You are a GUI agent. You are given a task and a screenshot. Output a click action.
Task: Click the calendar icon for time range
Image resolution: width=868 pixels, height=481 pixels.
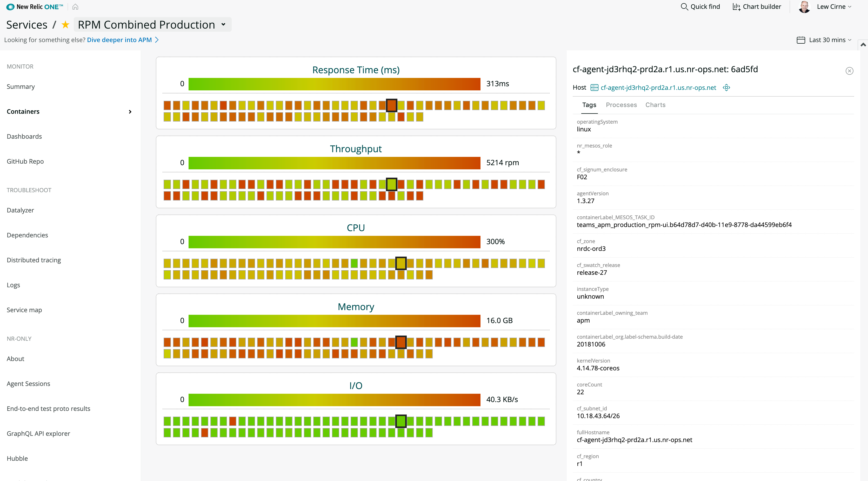(801, 40)
